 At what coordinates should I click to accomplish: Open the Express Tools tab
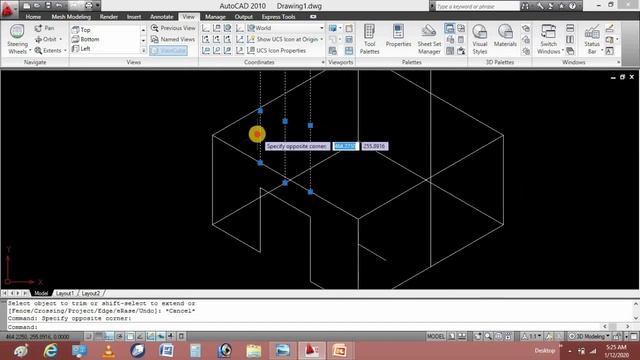click(x=278, y=17)
